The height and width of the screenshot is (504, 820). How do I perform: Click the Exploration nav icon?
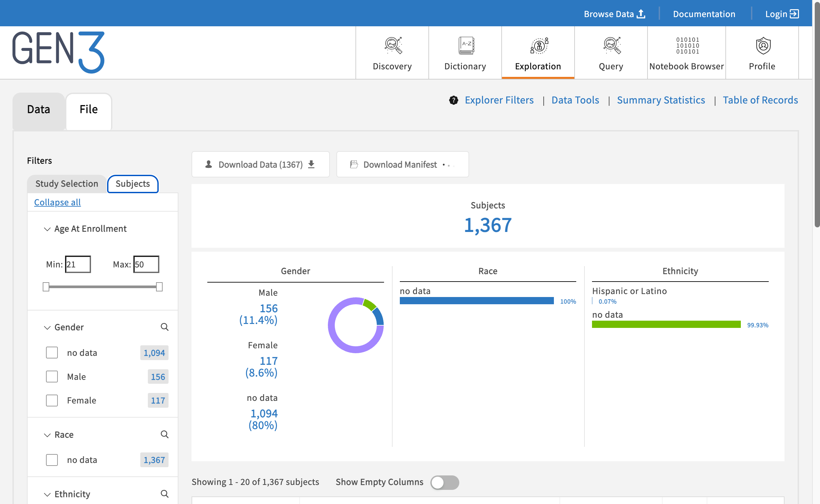[539, 45]
